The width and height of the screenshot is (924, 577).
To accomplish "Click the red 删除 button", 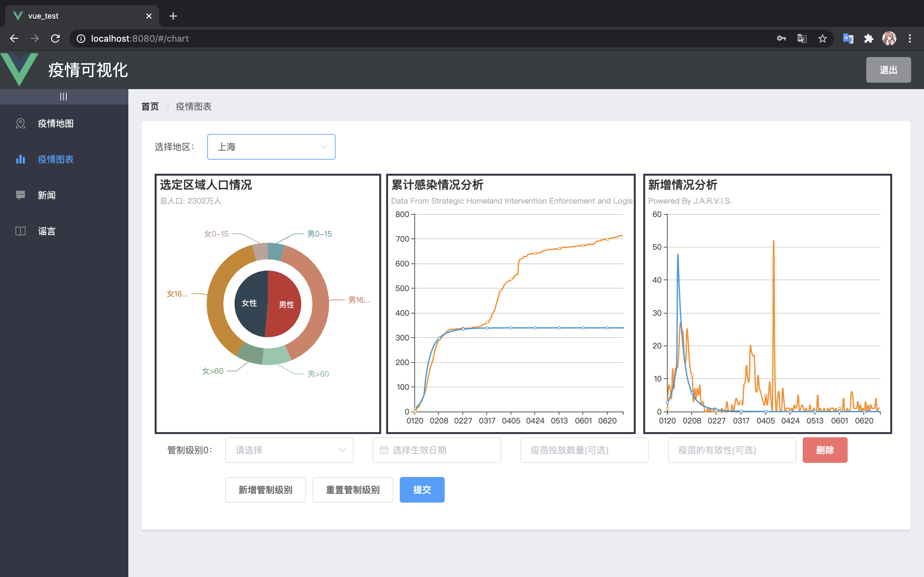I will (825, 450).
